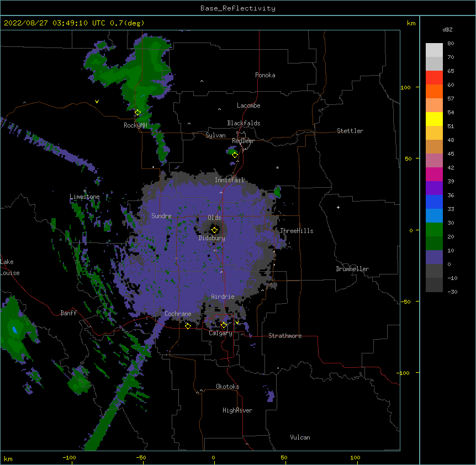The width and height of the screenshot is (476, 465).
Task: Click the Sundre town label
Action: (161, 216)
